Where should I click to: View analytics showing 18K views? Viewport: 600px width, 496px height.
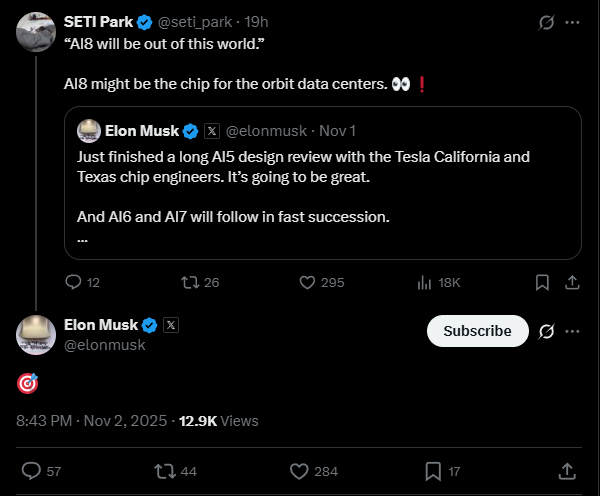[x=425, y=283]
